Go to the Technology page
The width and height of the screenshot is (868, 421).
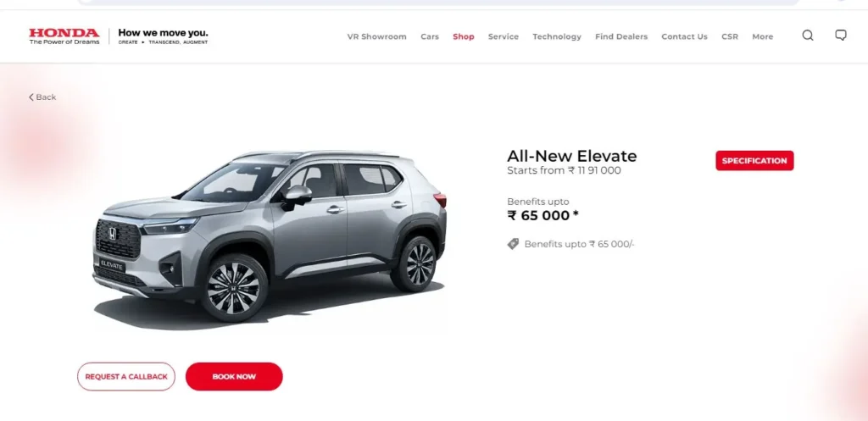point(557,36)
